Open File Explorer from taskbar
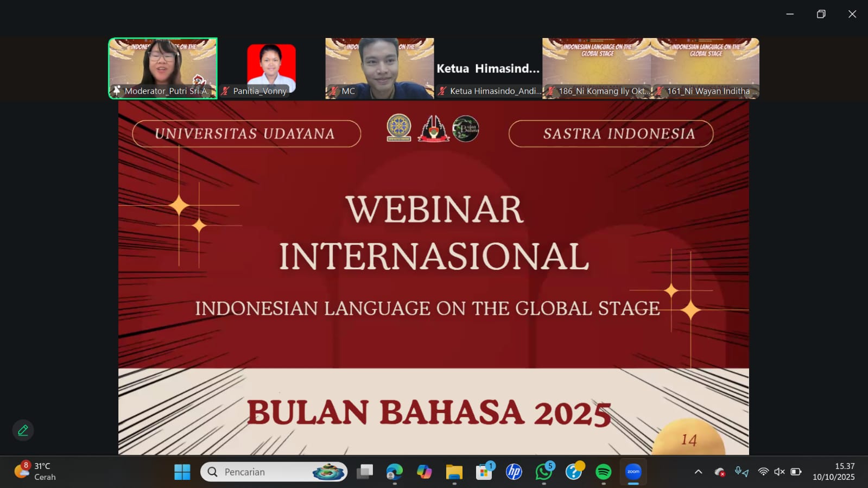The width and height of the screenshot is (868, 488). (x=454, y=472)
